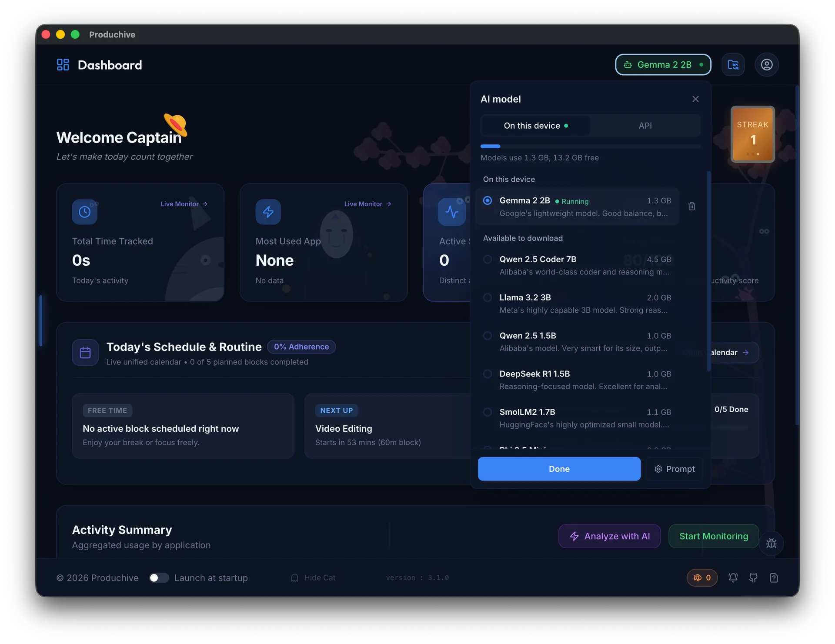Switch to the API tab
Screen dimensions: 835x644
[x=645, y=126]
